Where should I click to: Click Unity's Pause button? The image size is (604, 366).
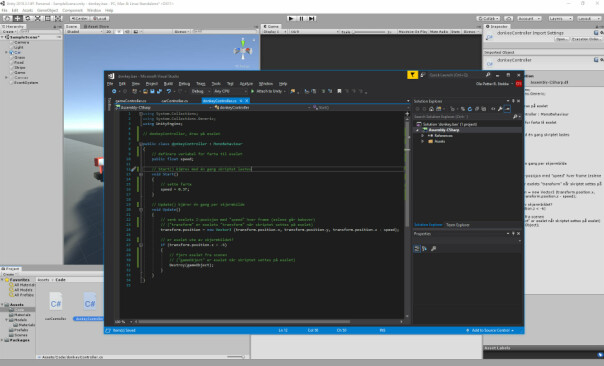click(x=302, y=18)
